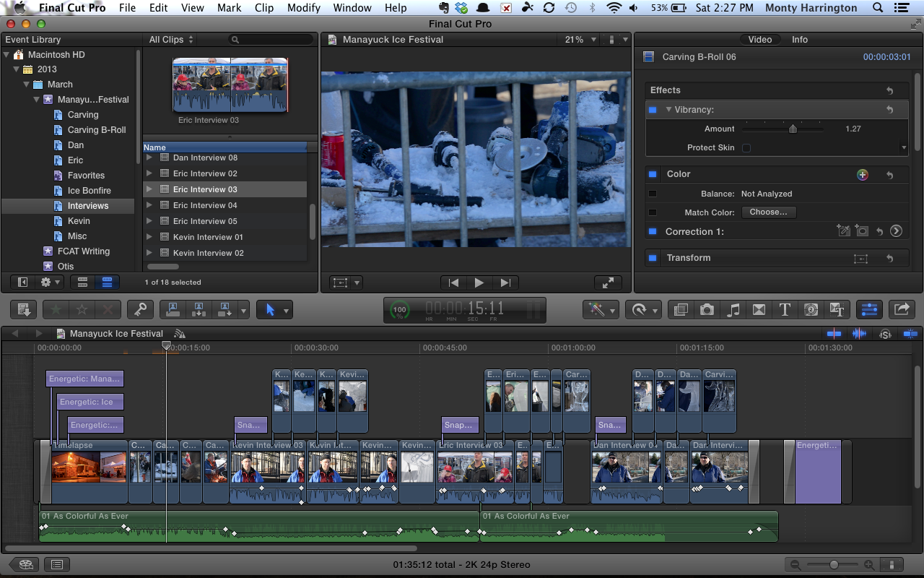Click the red X Reject button
Screen dimensions: 924x578
(108, 310)
